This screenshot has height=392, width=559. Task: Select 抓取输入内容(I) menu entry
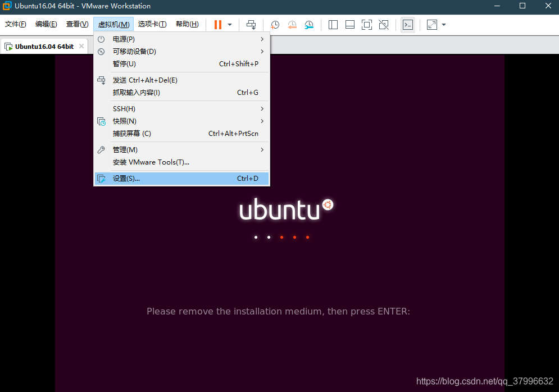point(182,93)
